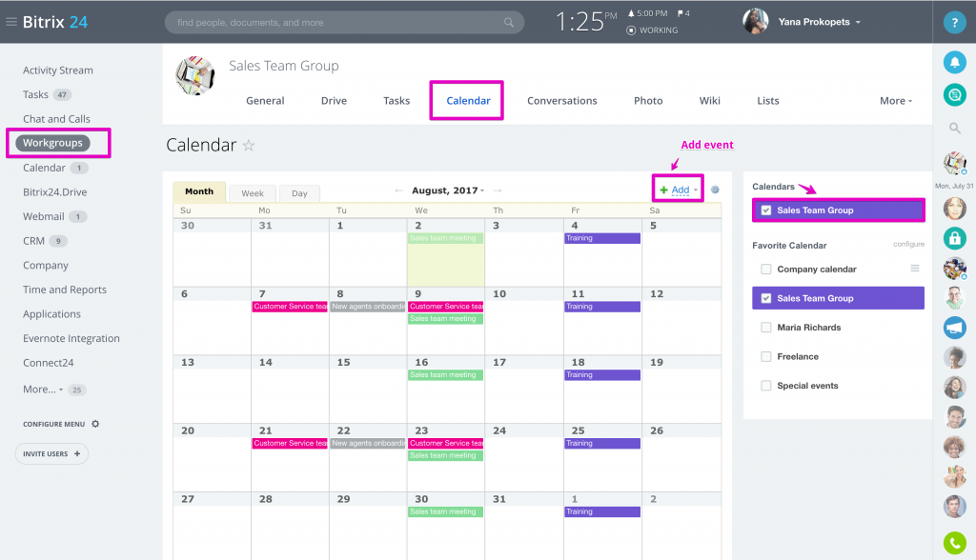976x560 pixels.
Task: Open Chat and Calls in left menu
Action: pos(56,119)
